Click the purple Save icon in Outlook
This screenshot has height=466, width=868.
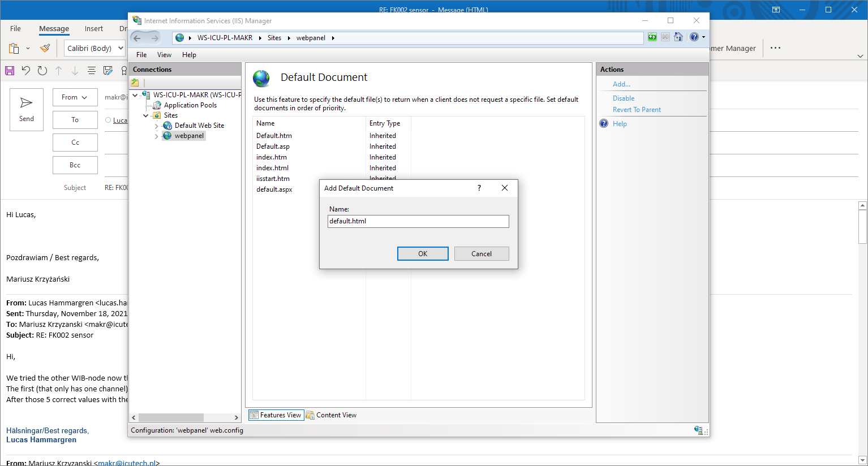pyautogui.click(x=10, y=70)
